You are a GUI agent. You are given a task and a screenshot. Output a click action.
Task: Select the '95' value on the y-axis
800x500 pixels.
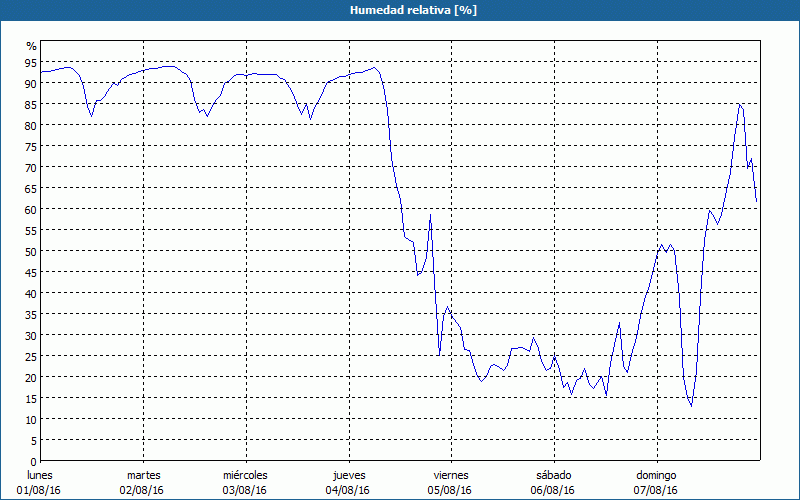31,62
